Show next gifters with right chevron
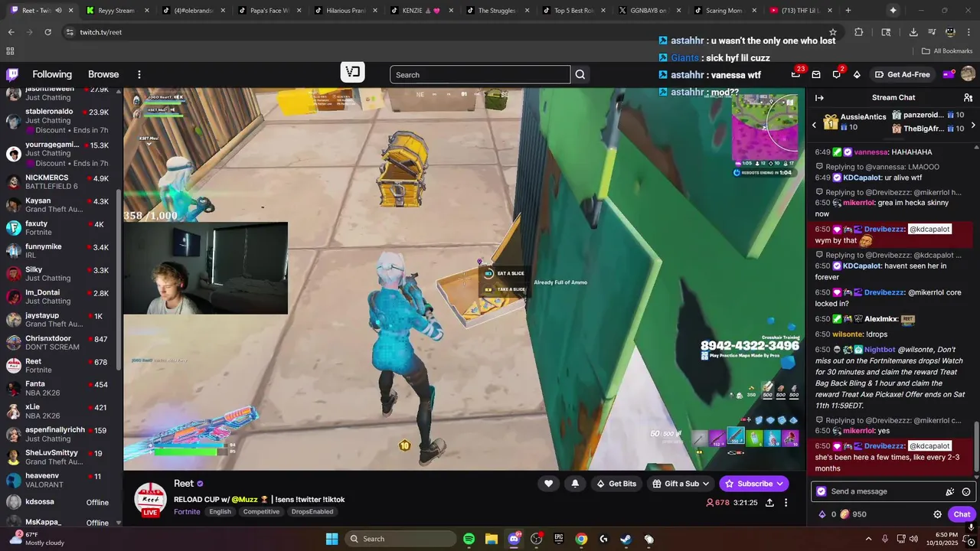 pos(973,125)
